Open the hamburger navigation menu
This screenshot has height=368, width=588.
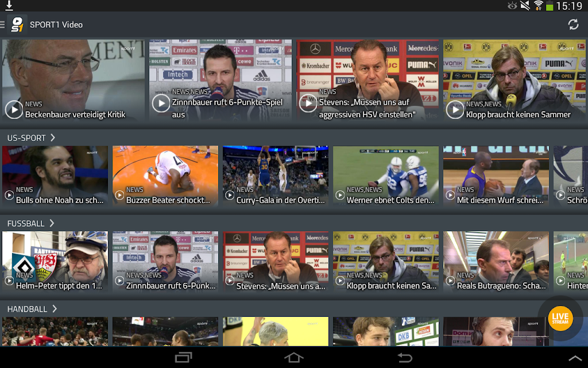coord(2,25)
